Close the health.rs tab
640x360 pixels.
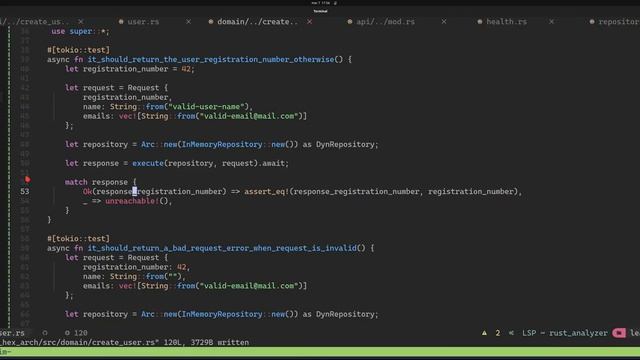[551, 22]
